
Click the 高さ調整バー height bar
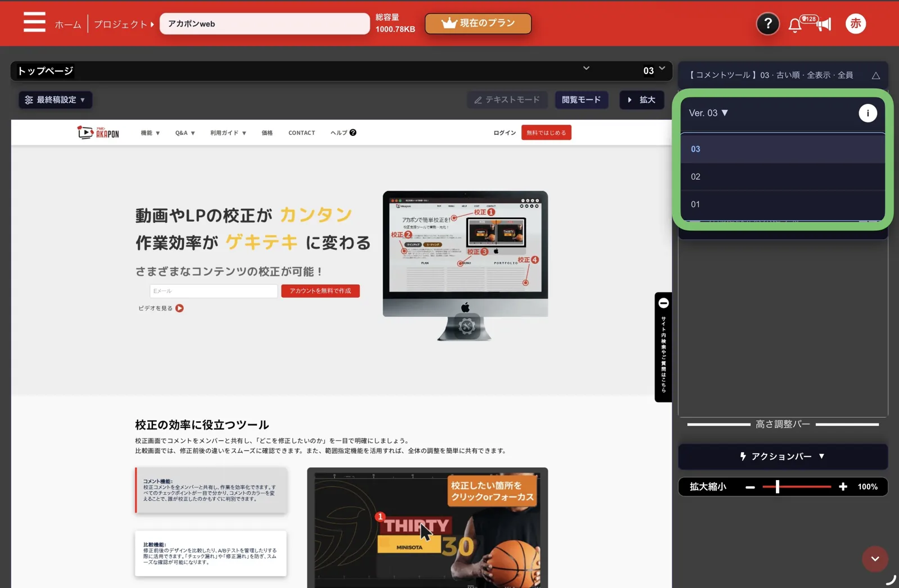point(783,425)
